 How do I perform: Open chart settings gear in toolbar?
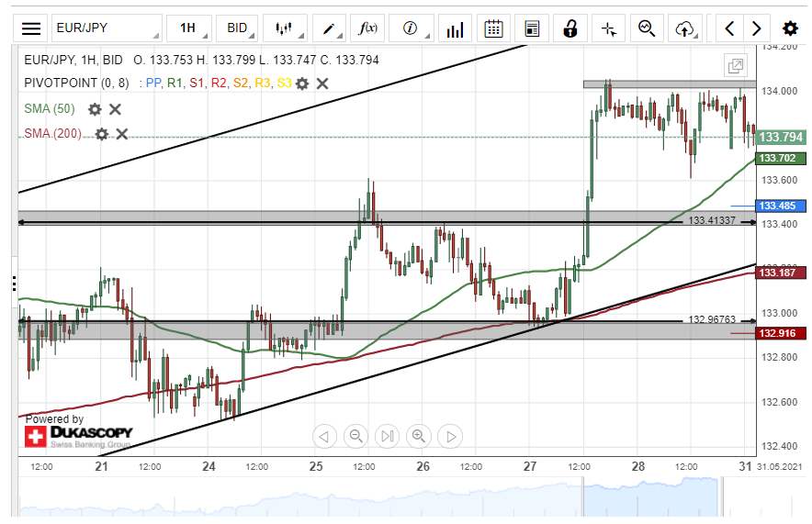(x=790, y=28)
